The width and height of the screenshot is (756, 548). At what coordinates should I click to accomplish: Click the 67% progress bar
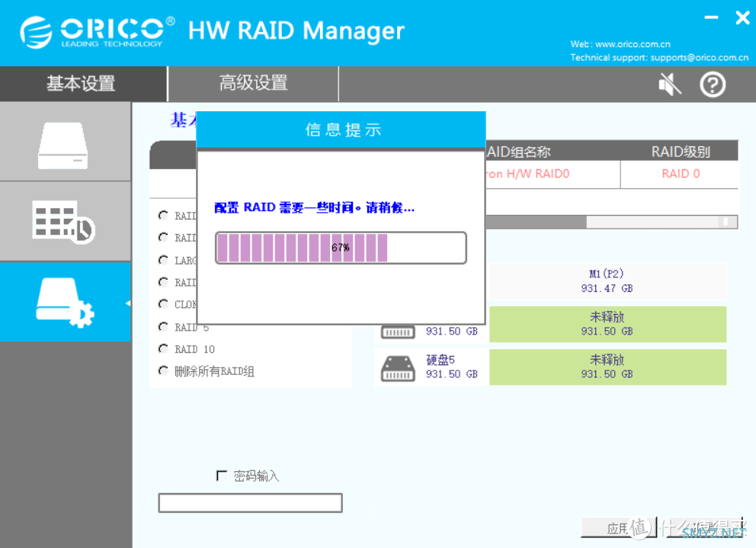point(341,248)
